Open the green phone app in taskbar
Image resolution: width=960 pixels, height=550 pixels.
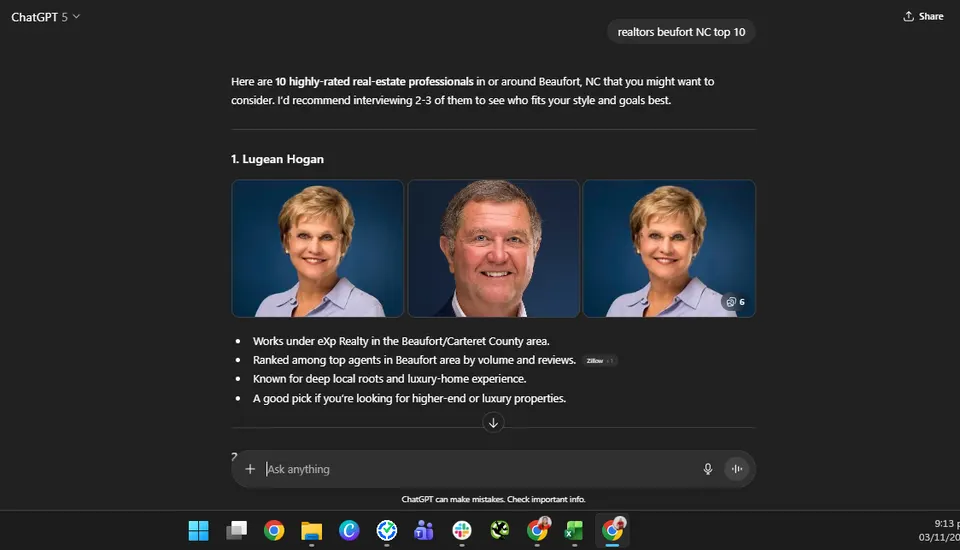click(x=500, y=530)
